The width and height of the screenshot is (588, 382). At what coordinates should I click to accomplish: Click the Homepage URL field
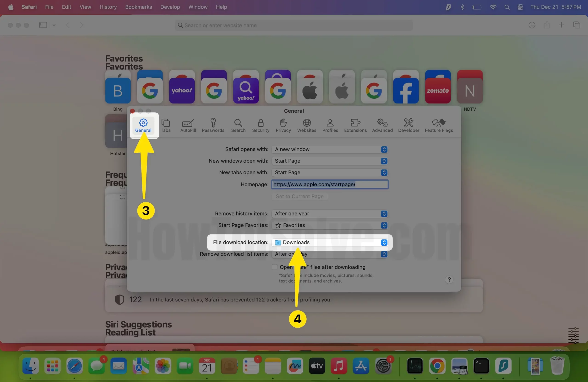pyautogui.click(x=330, y=184)
